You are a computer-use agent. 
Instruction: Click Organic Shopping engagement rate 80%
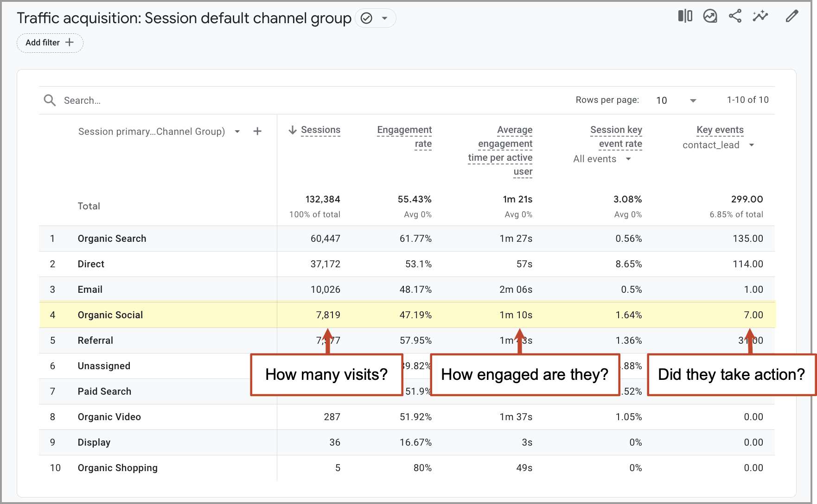422,468
